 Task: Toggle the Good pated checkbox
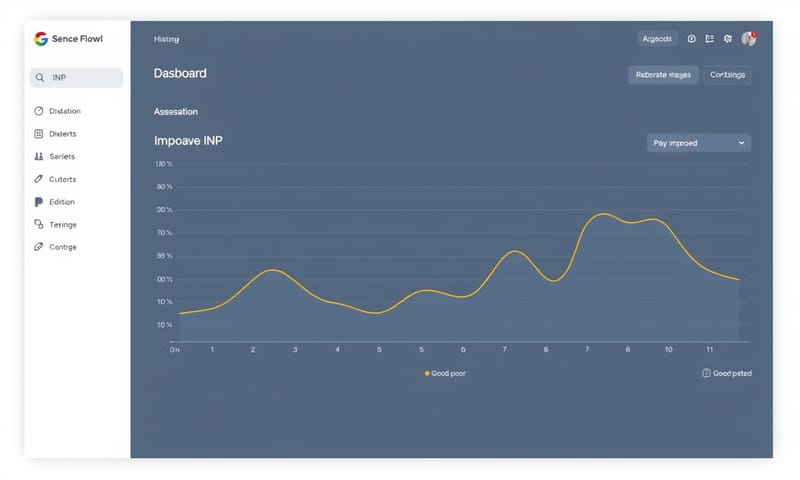[706, 373]
